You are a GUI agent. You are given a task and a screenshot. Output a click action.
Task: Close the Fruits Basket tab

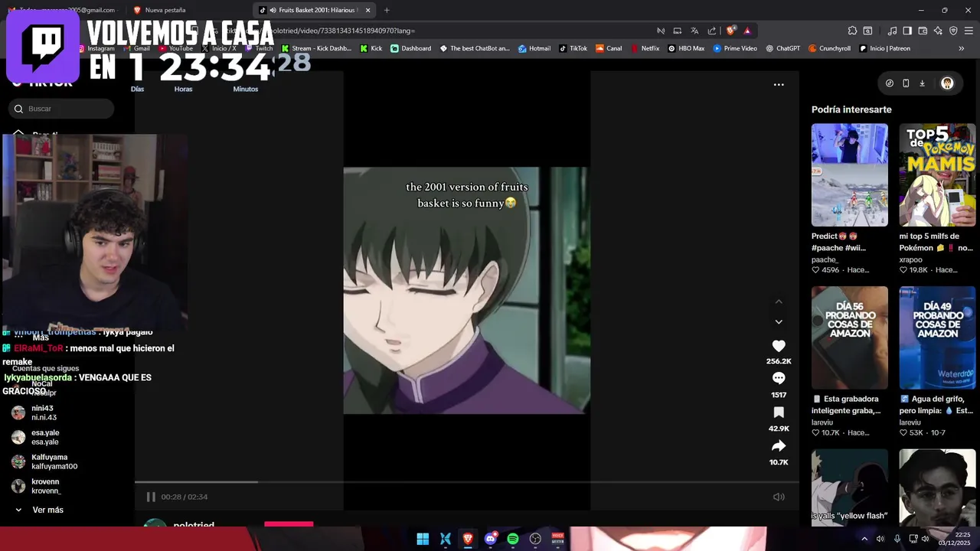pos(368,10)
